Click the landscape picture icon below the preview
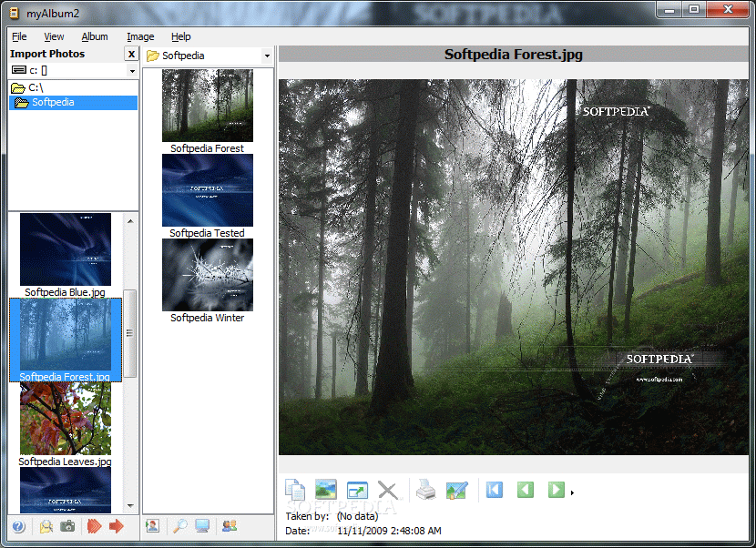The width and height of the screenshot is (756, 548). (326, 490)
